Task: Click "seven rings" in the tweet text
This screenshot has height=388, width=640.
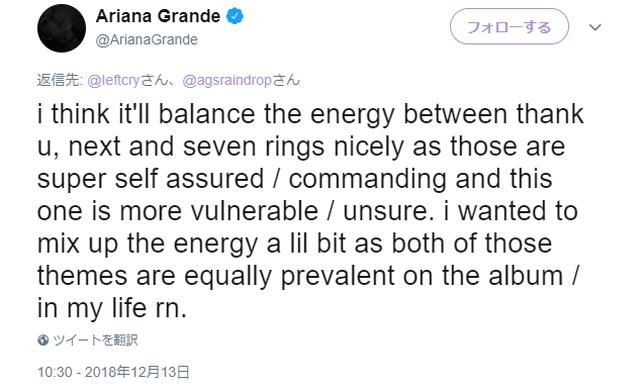Action: [253, 148]
